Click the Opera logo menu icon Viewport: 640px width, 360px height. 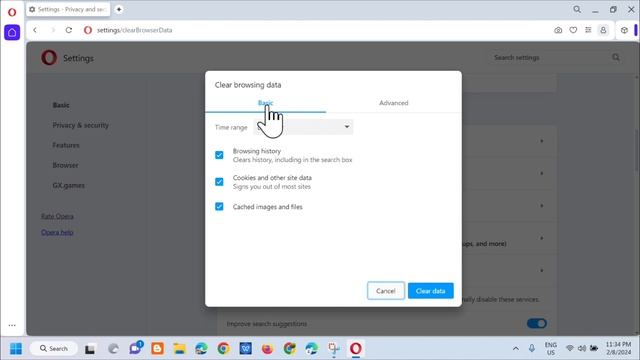[x=12, y=12]
